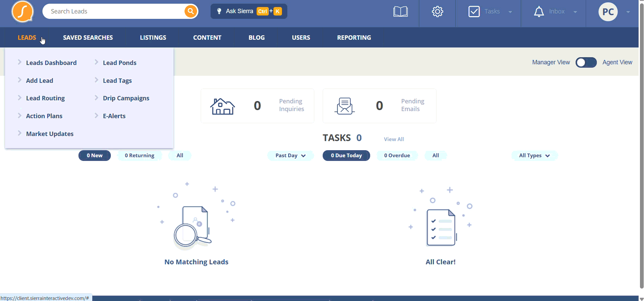This screenshot has height=301, width=644.
Task: Expand the Tasks dropdown arrow
Action: [510, 12]
